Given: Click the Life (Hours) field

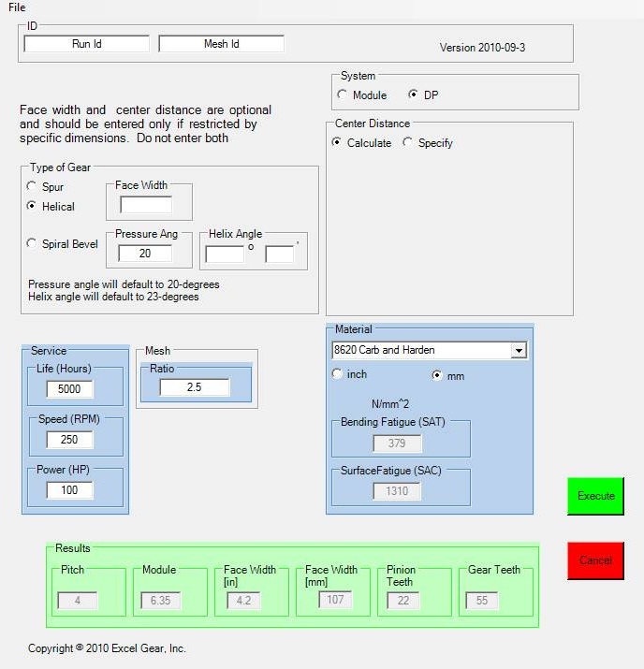Looking at the screenshot, I should click(x=69, y=389).
